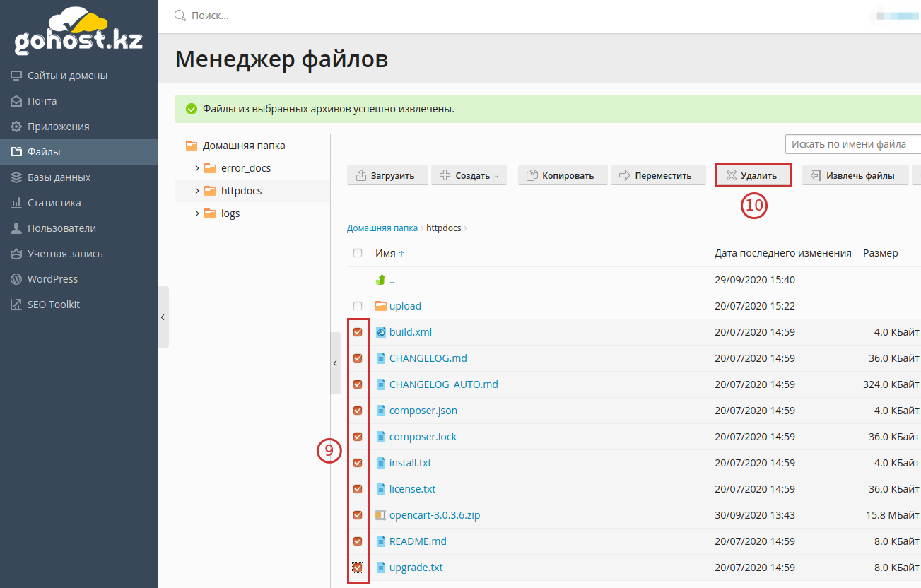Uncheck the build.xml checkbox
Image resolution: width=921 pixels, height=588 pixels.
click(358, 332)
